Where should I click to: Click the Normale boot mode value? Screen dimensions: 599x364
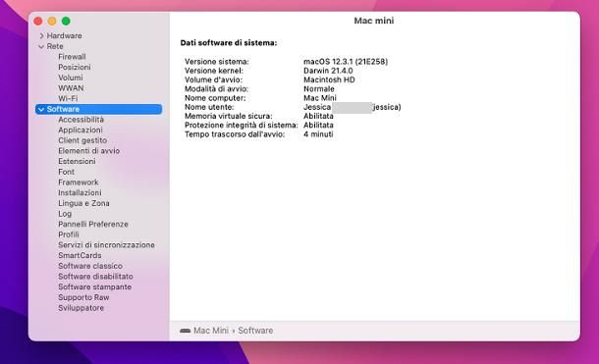[x=319, y=89]
